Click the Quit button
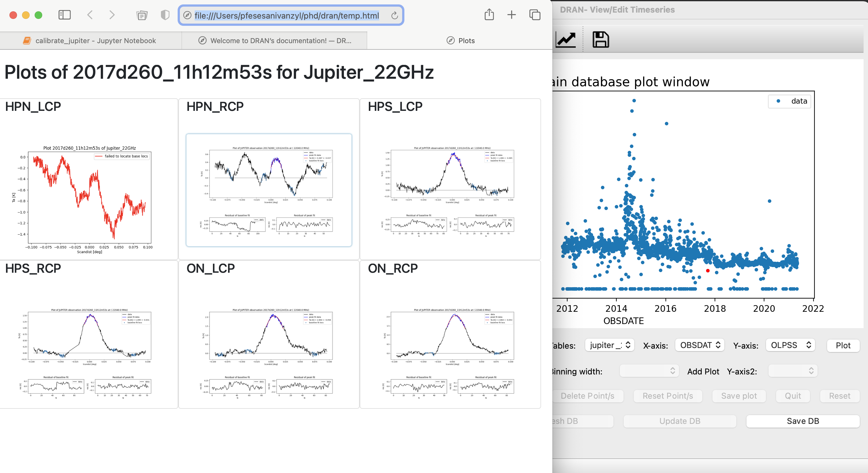 792,396
